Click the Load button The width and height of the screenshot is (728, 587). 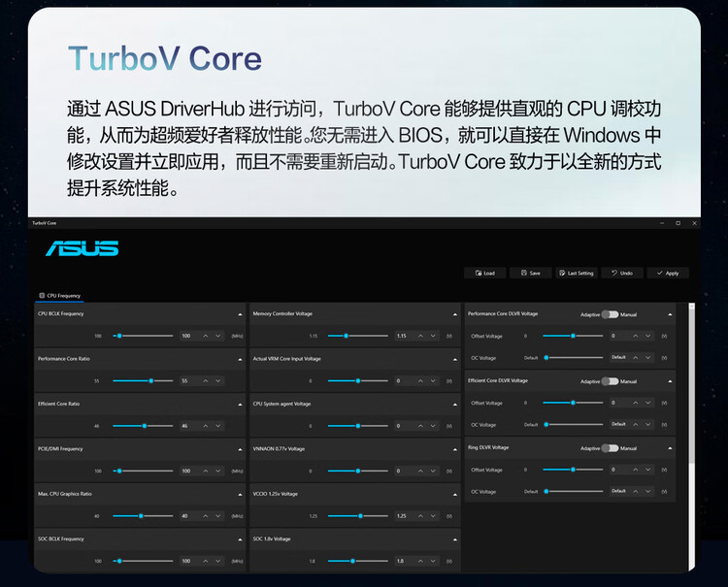click(485, 273)
